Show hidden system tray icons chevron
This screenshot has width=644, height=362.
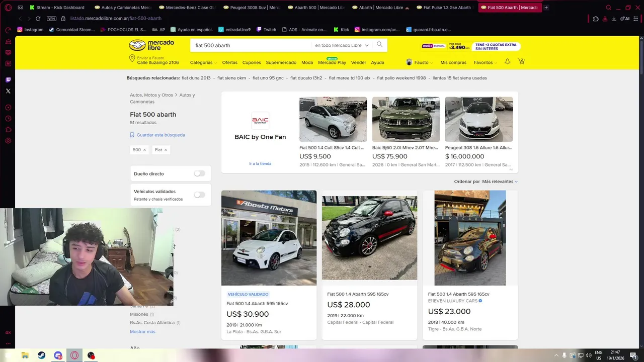(x=556, y=355)
